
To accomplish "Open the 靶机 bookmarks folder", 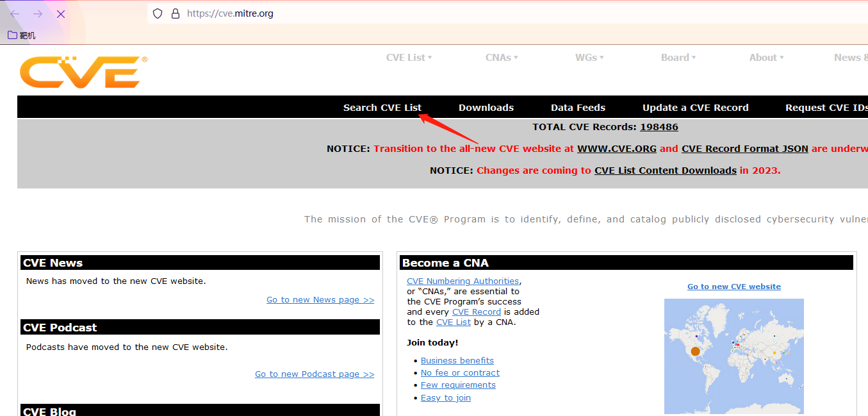I will 21,35.
